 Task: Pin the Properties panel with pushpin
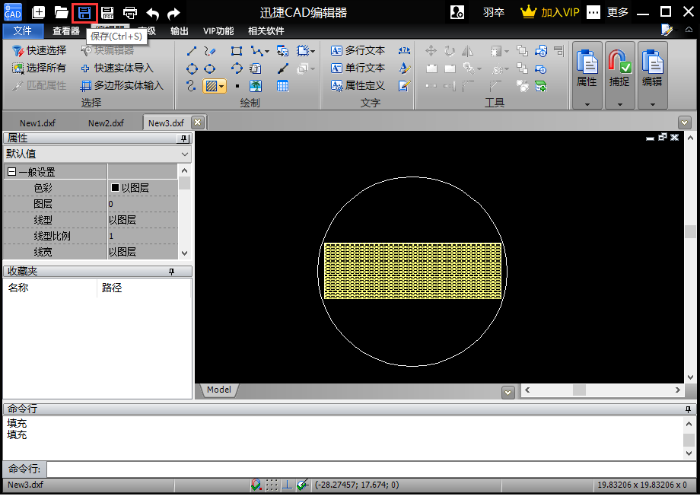tap(183, 139)
